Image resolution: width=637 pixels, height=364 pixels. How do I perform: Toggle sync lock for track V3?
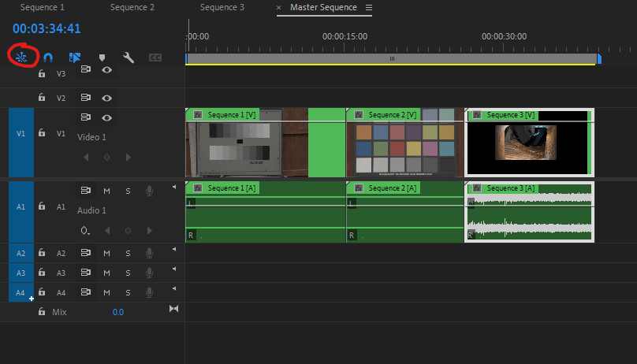[x=85, y=69]
